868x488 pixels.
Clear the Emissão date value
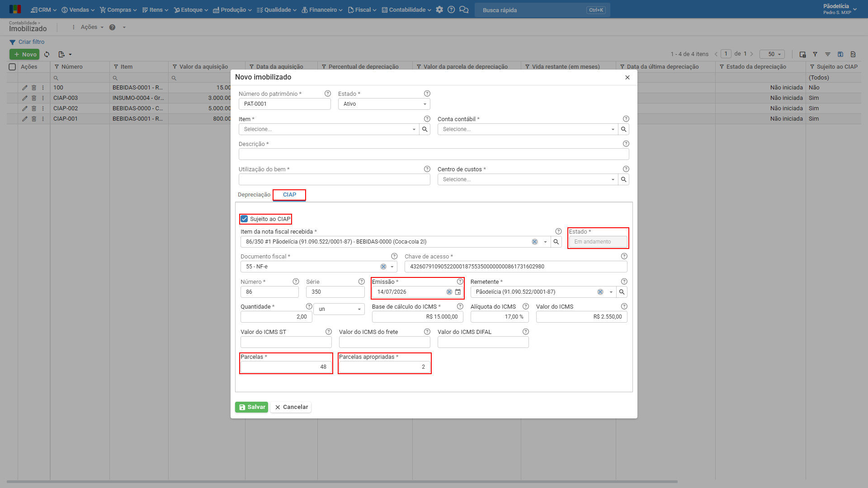coord(449,292)
